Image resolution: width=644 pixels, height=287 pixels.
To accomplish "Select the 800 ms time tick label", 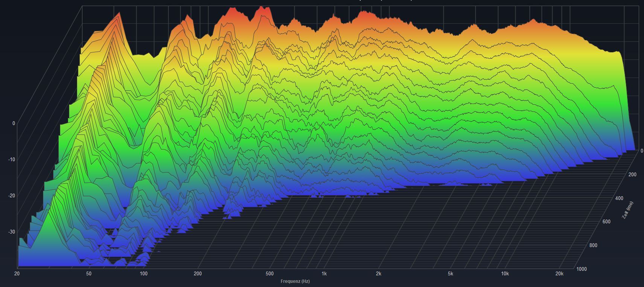I will (x=593, y=245).
